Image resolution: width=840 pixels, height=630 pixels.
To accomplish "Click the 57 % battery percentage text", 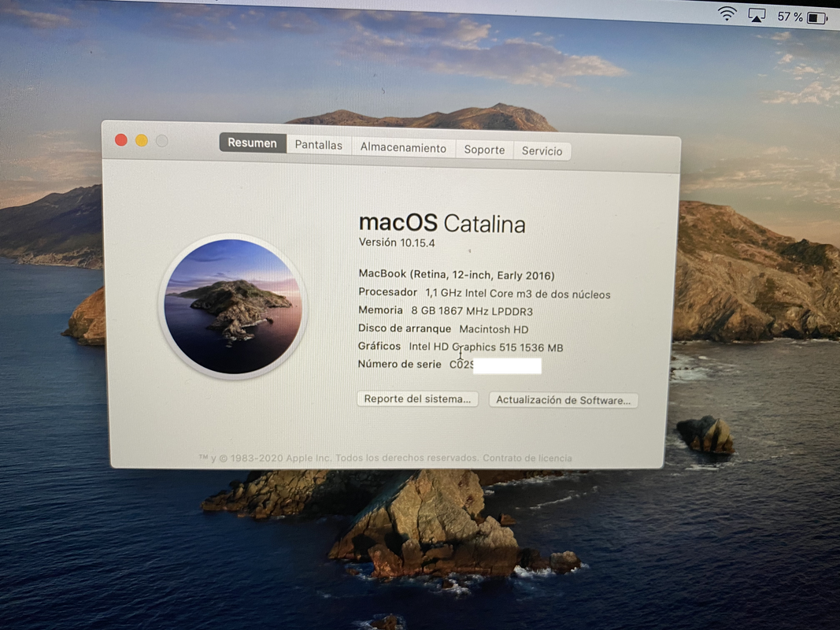I will click(x=790, y=17).
